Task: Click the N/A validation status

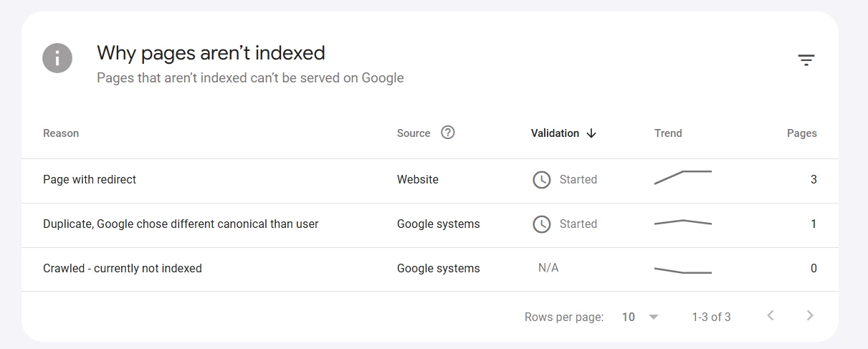Action: pos(548,268)
